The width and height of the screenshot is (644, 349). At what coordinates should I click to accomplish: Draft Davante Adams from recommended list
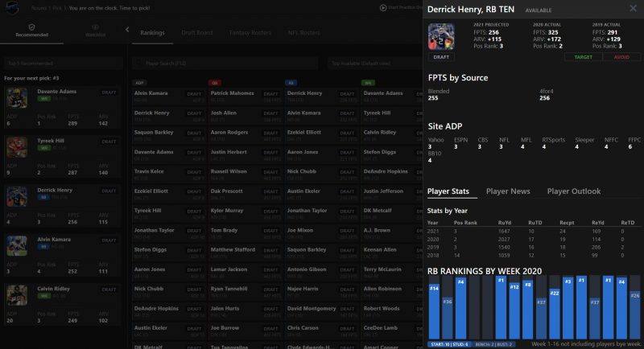click(x=109, y=92)
